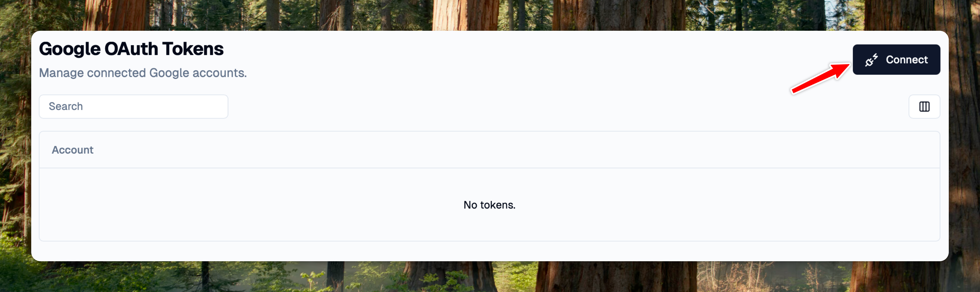Click the Search placeholder text
Image resolution: width=980 pixels, height=292 pixels.
click(65, 107)
